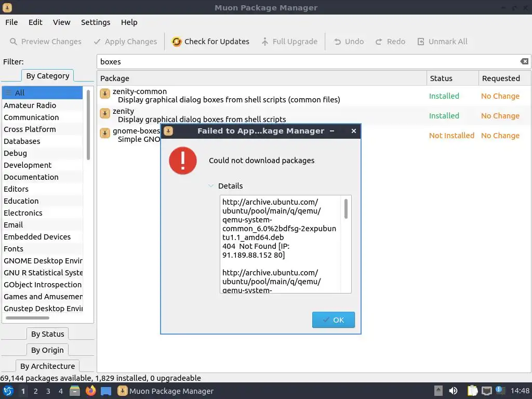The image size is (532, 399).
Task: Click the Preview Changes magnifier icon
Action: tap(13, 42)
